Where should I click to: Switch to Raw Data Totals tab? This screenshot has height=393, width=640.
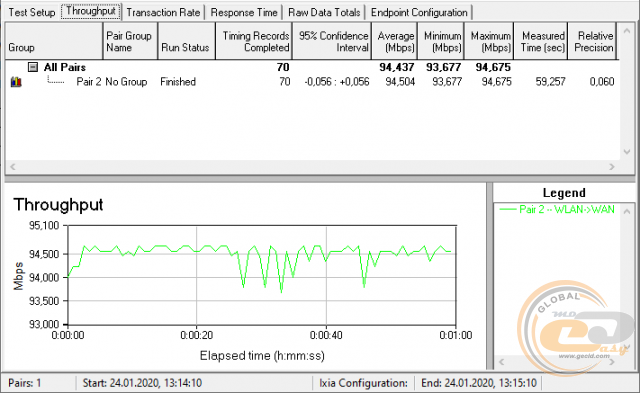click(x=324, y=12)
